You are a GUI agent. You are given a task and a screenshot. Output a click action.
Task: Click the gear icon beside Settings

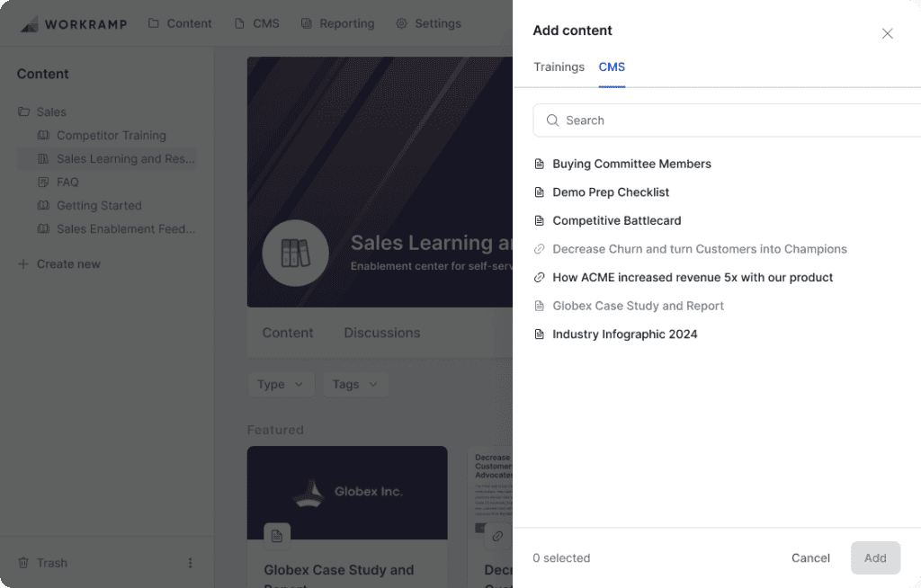pos(401,23)
